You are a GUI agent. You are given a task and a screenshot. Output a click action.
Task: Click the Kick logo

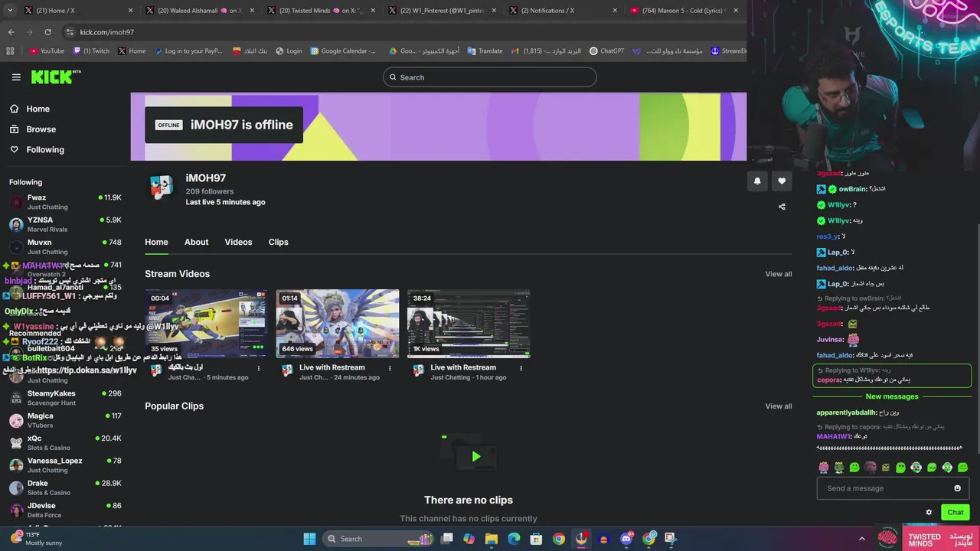(55, 77)
